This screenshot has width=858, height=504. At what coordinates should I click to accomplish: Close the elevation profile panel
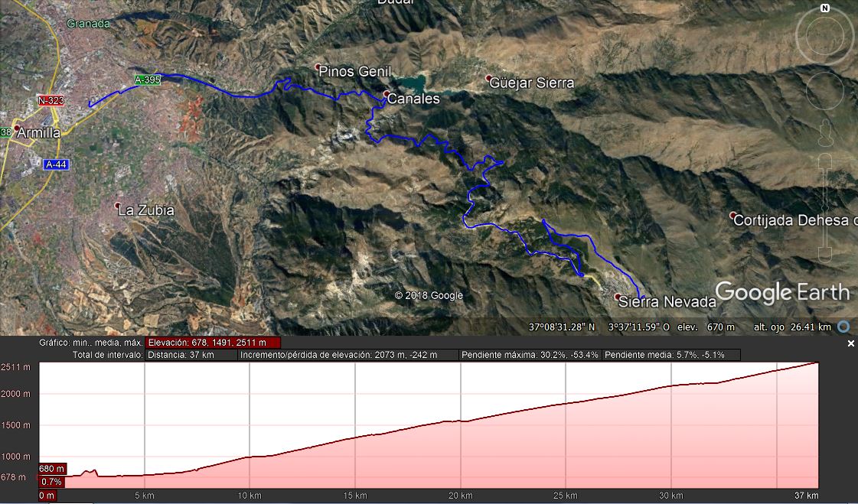pyautogui.click(x=851, y=344)
